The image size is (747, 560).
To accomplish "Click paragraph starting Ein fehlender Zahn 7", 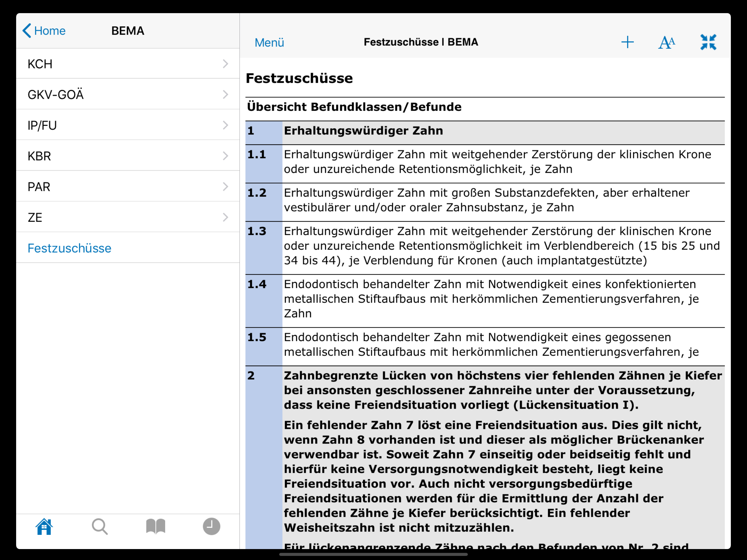I will pos(494,476).
